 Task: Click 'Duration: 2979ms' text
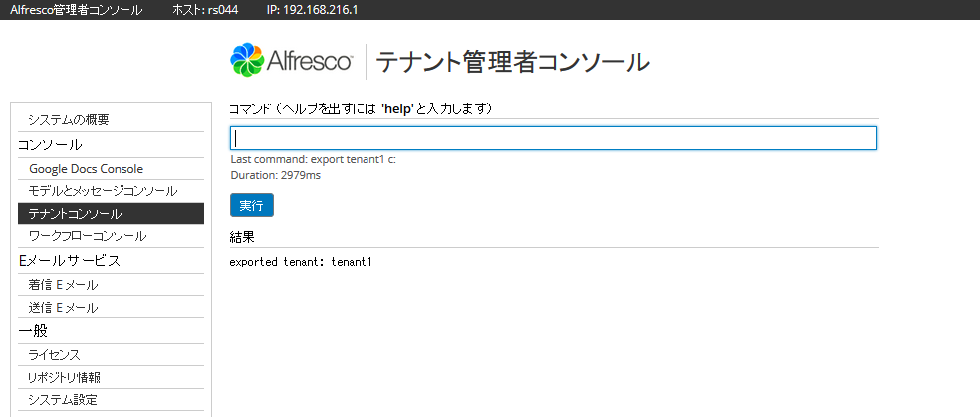pyautogui.click(x=276, y=175)
